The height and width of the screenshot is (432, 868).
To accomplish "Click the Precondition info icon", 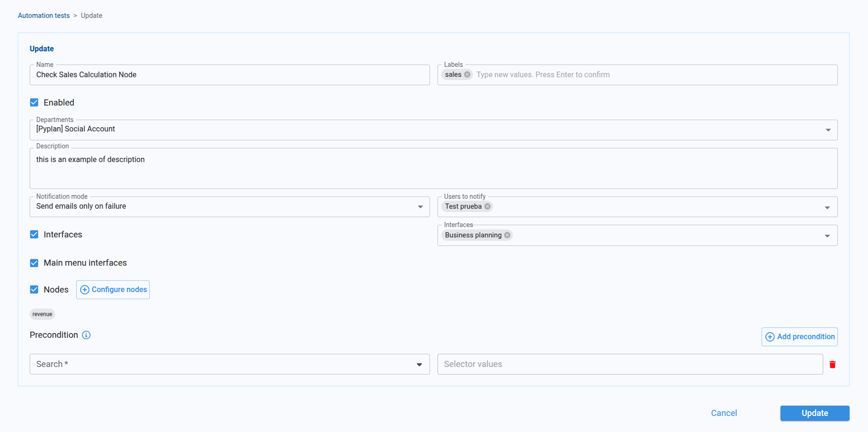I will (x=86, y=335).
